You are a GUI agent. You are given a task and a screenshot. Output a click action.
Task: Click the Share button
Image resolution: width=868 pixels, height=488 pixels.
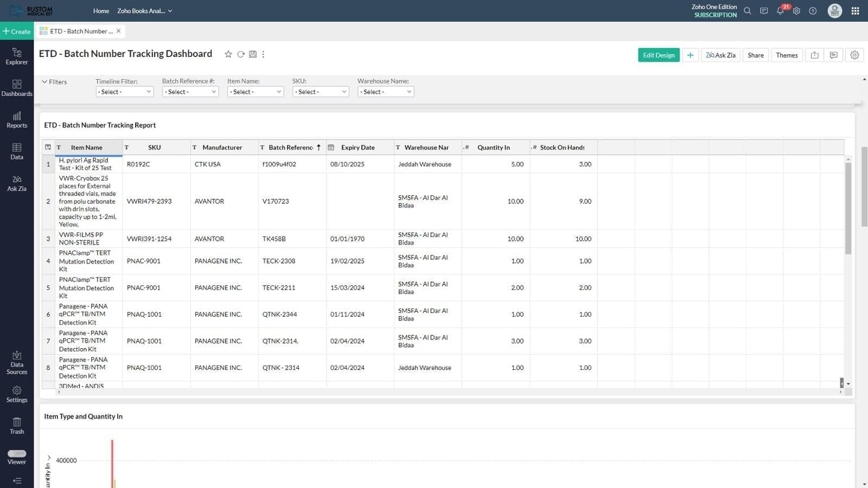pos(755,55)
